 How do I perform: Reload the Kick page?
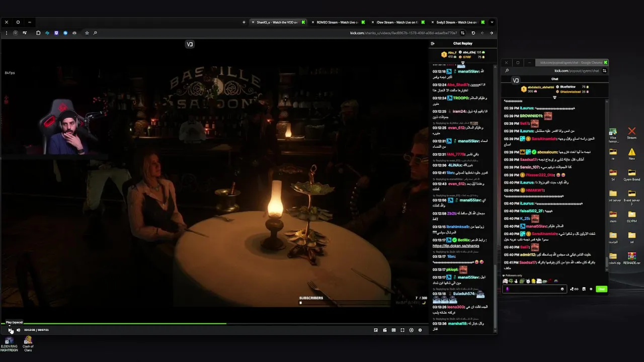pyautogui.click(x=473, y=33)
